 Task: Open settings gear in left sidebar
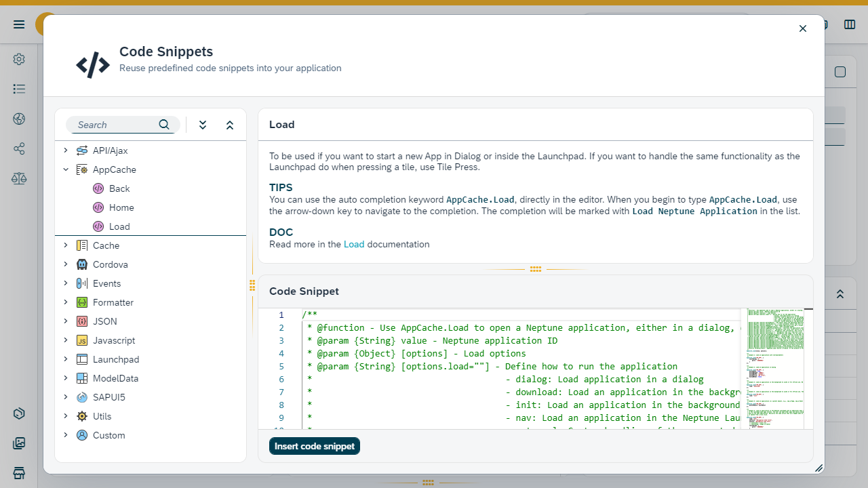(19, 60)
